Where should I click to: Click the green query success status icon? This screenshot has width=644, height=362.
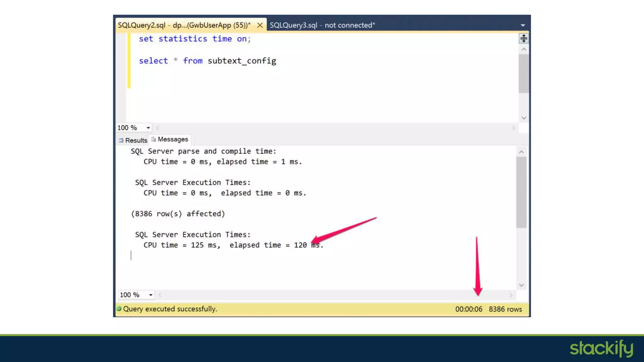point(119,309)
